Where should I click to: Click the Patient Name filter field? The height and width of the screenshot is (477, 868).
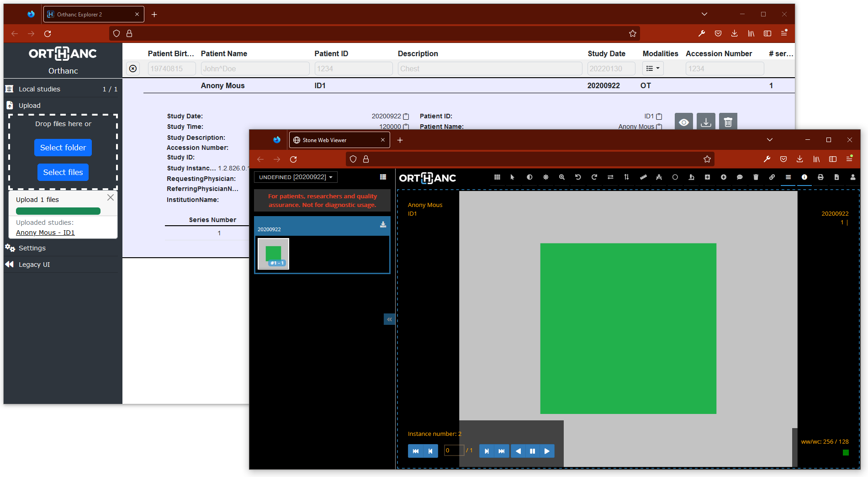[255, 69]
